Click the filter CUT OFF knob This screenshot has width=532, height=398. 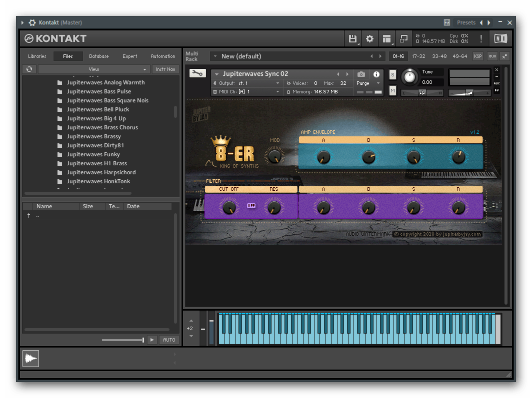pos(228,207)
